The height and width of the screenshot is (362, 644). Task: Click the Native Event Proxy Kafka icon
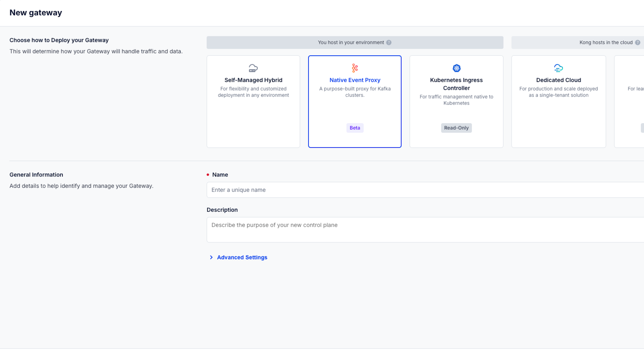(355, 68)
